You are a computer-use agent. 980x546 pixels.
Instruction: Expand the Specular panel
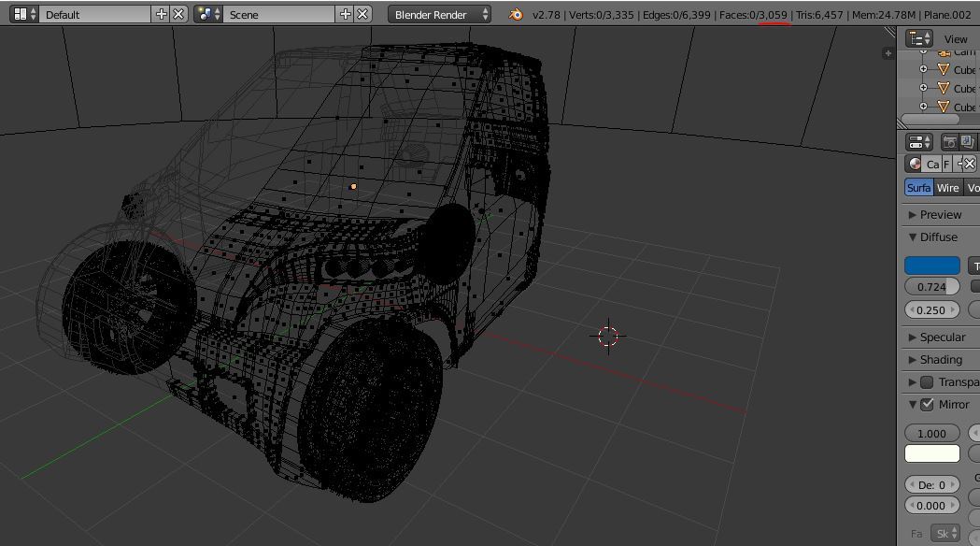point(942,338)
